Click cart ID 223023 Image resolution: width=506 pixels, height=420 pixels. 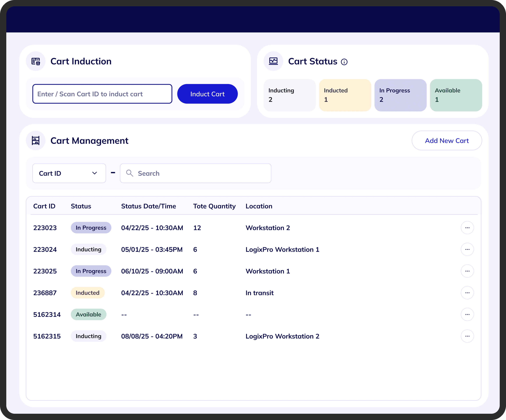click(45, 228)
